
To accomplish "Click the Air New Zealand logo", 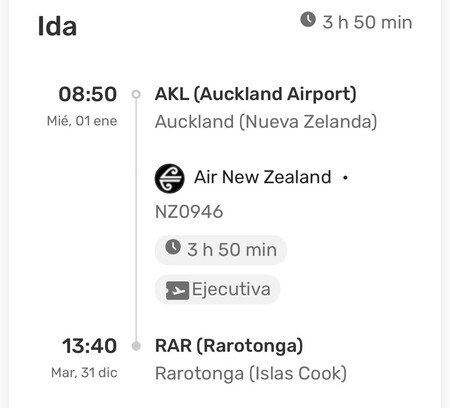I will coord(169,178).
